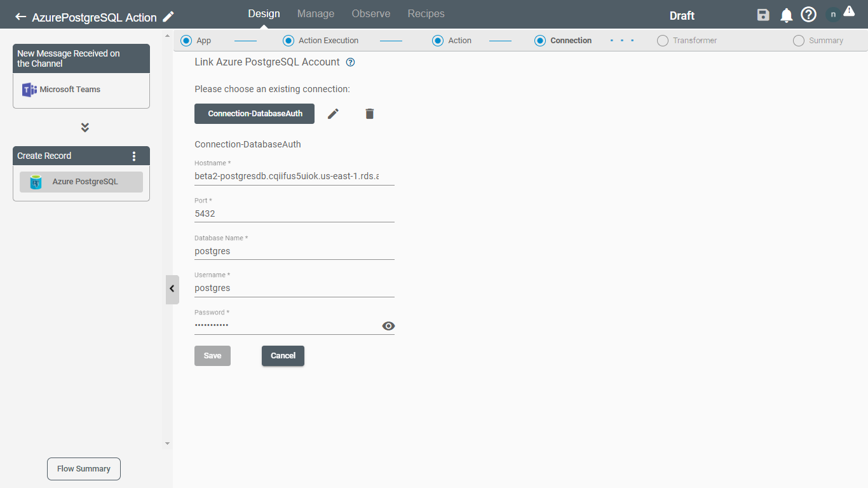This screenshot has height=488, width=868.
Task: Click 'New Message Received on the Channel' header
Action: point(81,58)
